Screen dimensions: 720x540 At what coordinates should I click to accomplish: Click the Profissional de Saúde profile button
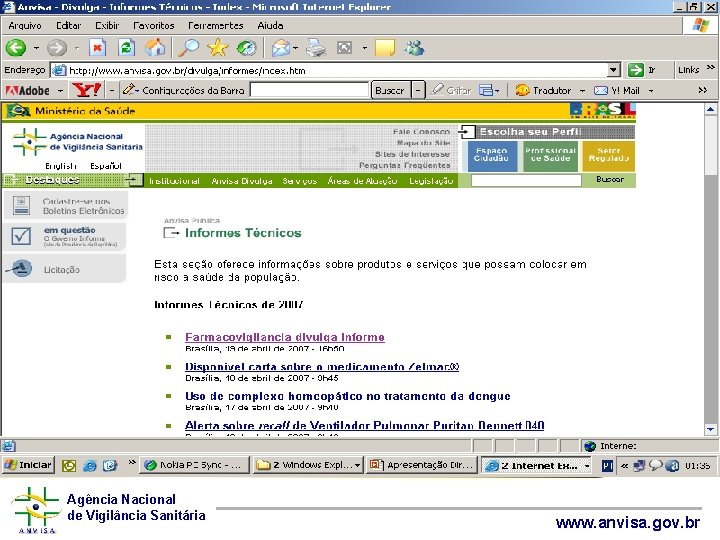click(x=550, y=155)
